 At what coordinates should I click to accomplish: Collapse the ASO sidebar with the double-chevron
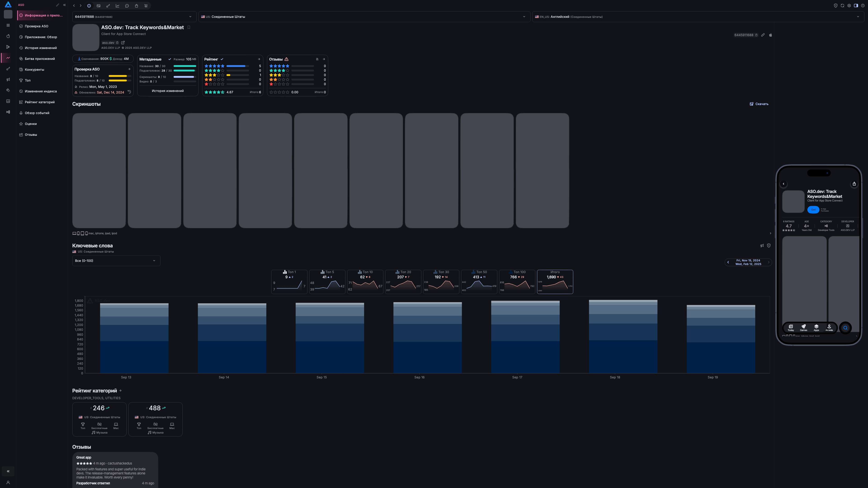point(64,5)
